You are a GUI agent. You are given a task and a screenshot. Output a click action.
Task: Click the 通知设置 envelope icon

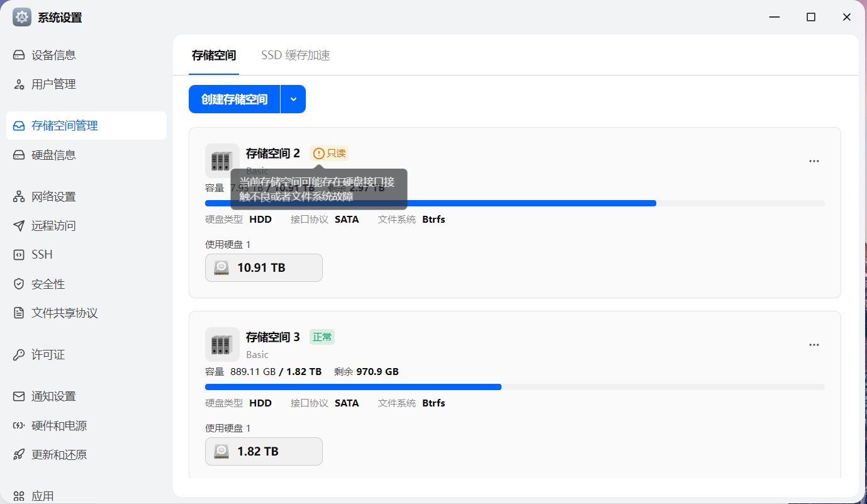[19, 396]
